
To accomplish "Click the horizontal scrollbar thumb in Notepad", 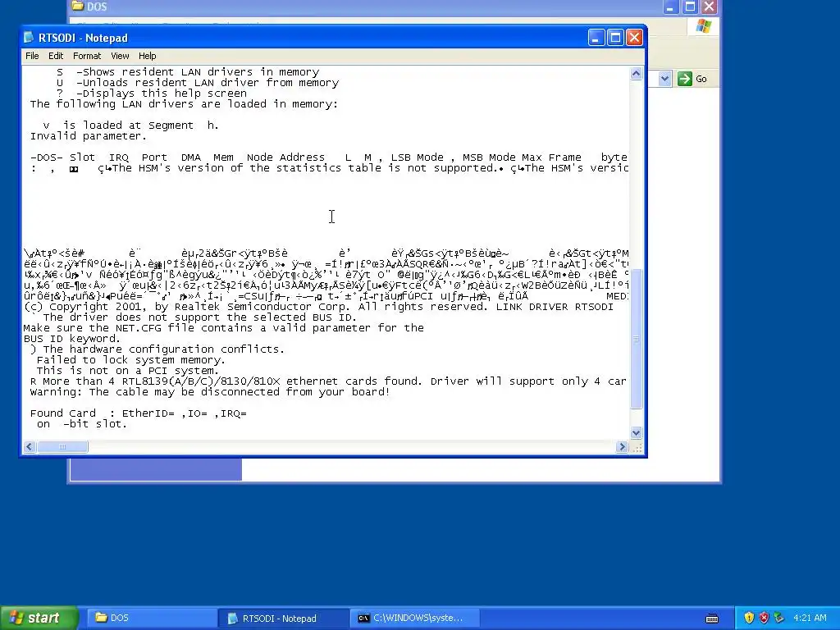I will (x=62, y=447).
